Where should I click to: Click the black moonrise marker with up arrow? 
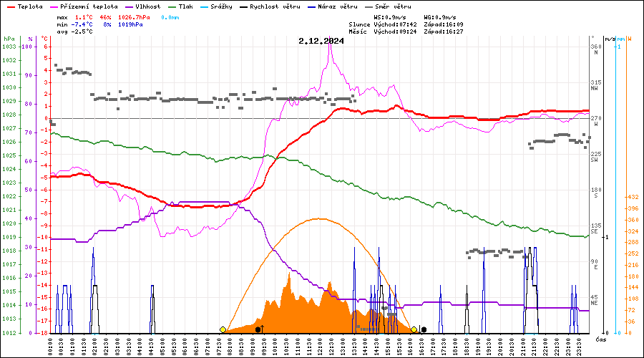(x=259, y=329)
